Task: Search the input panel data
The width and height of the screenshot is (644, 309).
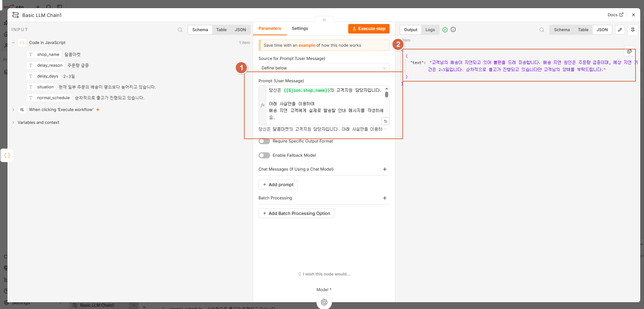Action: [x=180, y=30]
